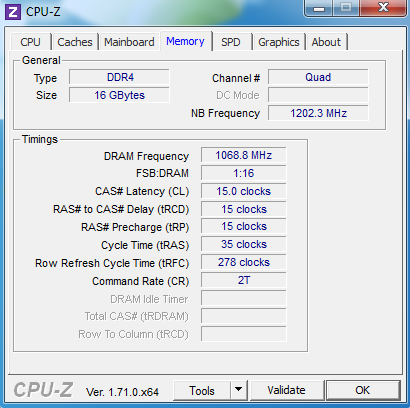Click the empty Total CAS# (tRDRAM) field
This screenshot has height=408, width=410.
pos(244,316)
